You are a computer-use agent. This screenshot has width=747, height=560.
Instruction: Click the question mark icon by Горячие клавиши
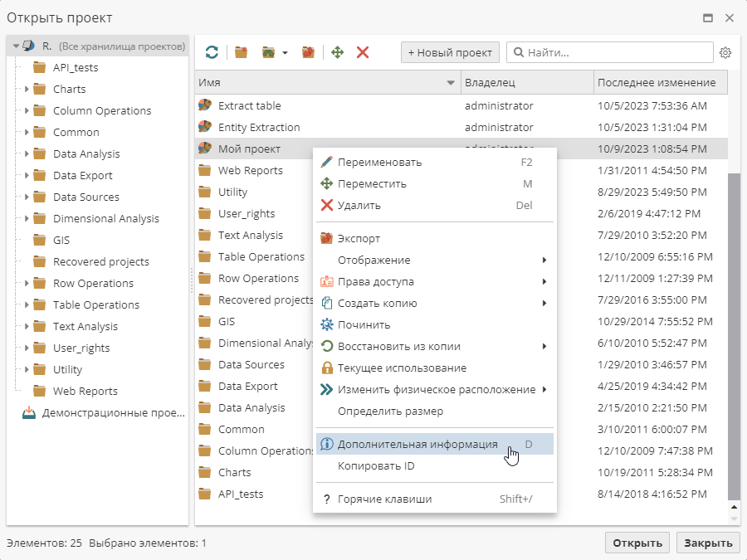tap(326, 499)
